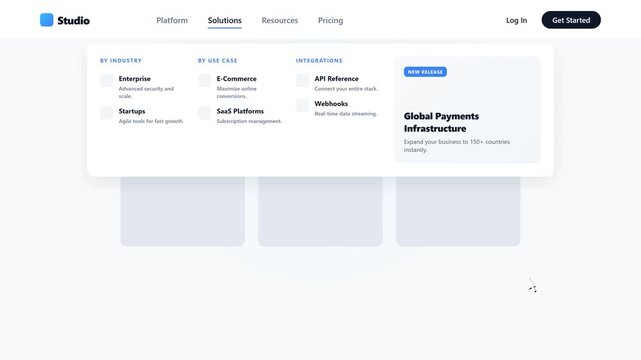This screenshot has height=360, width=641.
Task: Click the NEW RELEASE badge
Action: (425, 72)
